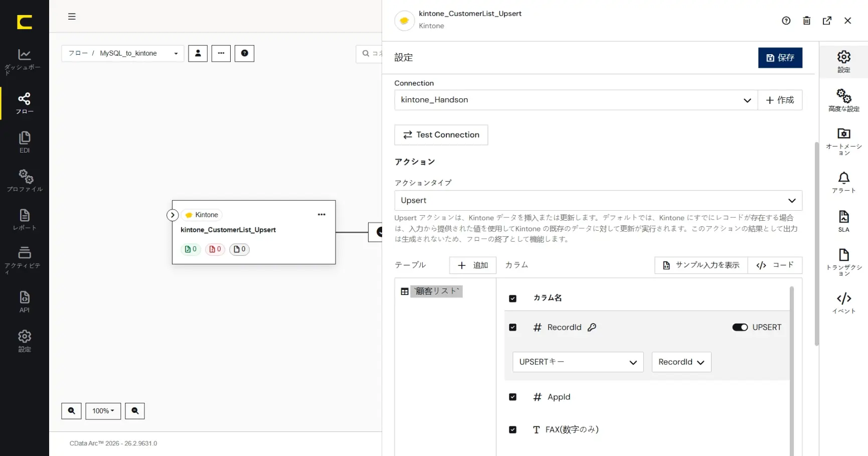Open the EDI sidebar item
The height and width of the screenshot is (456, 868).
24,142
